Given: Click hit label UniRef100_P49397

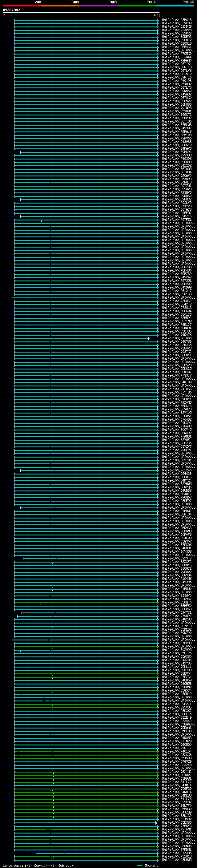Looking at the screenshot, I should tap(176, 128).
